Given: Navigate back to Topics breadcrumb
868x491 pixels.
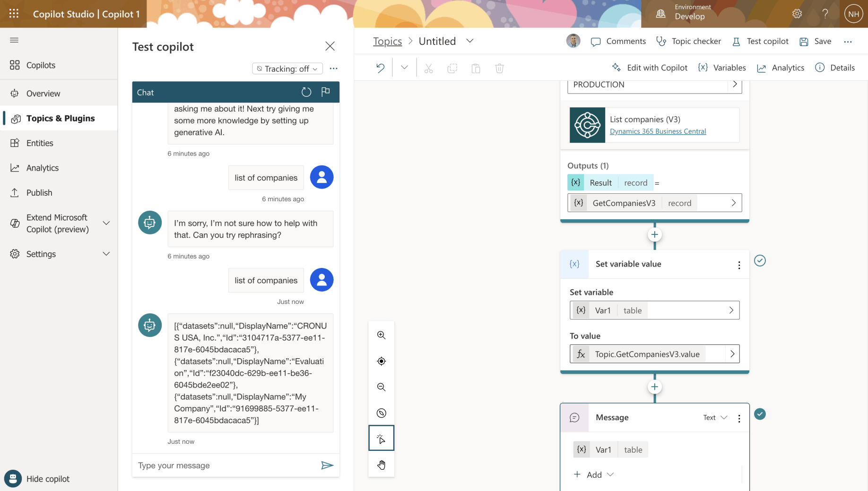Looking at the screenshot, I should (x=387, y=41).
